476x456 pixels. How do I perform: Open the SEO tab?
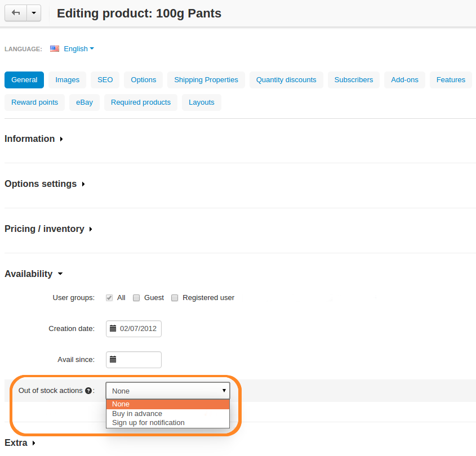click(105, 80)
